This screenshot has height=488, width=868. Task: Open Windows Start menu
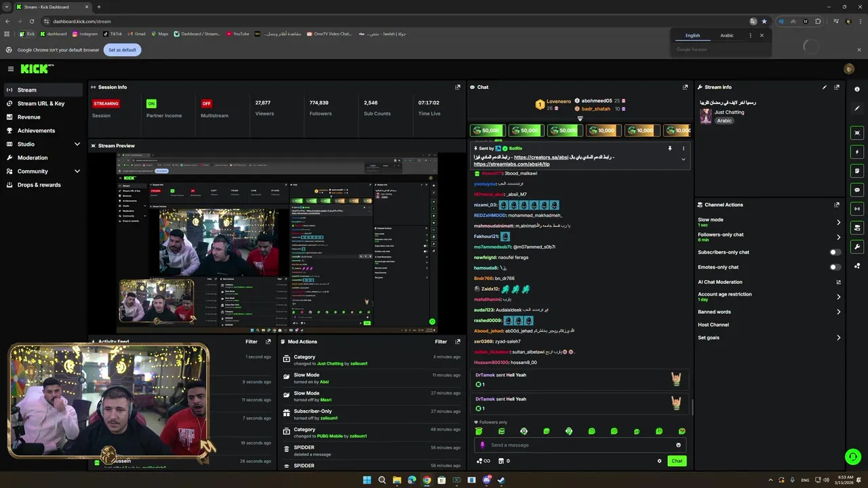pos(367,480)
